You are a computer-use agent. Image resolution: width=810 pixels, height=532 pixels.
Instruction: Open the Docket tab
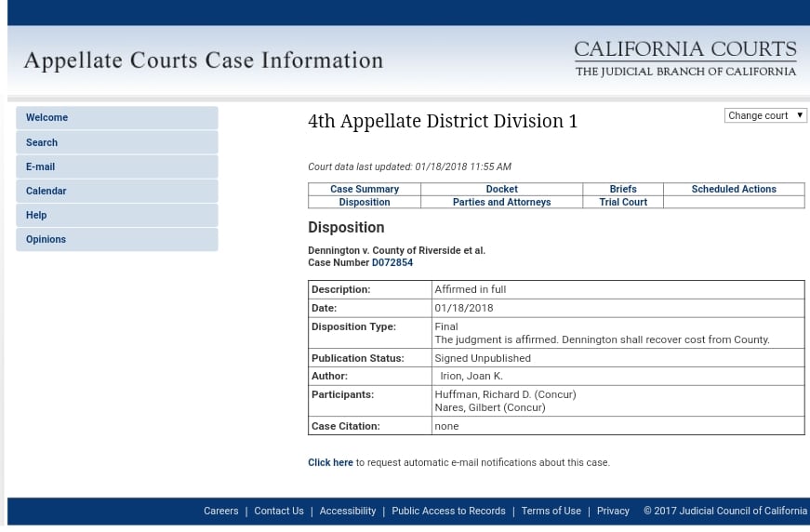[x=501, y=189]
